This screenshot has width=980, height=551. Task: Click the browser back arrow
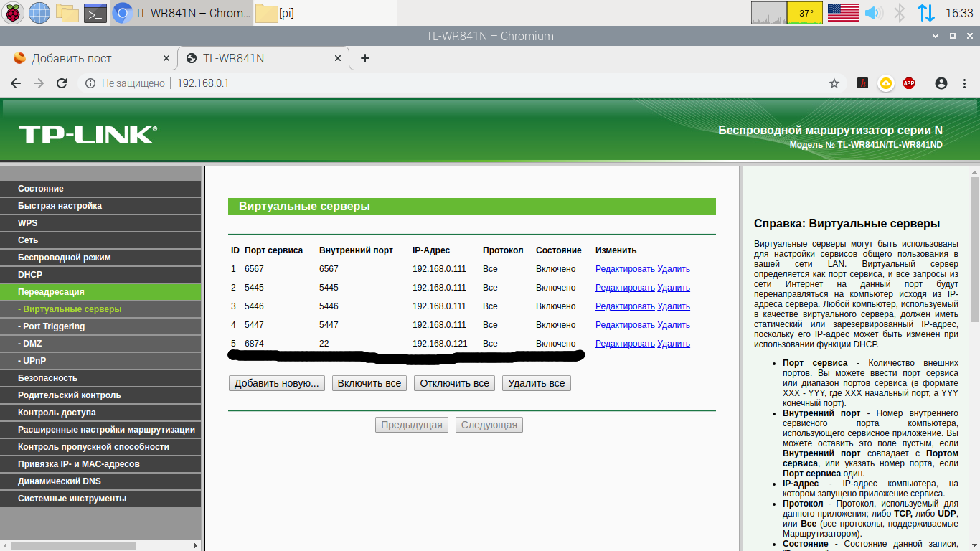coord(15,83)
